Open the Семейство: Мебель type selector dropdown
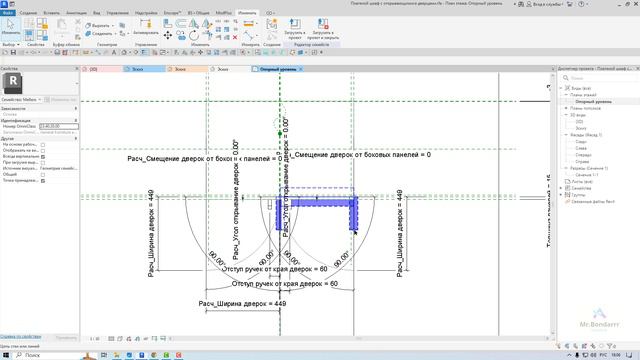 21,100
